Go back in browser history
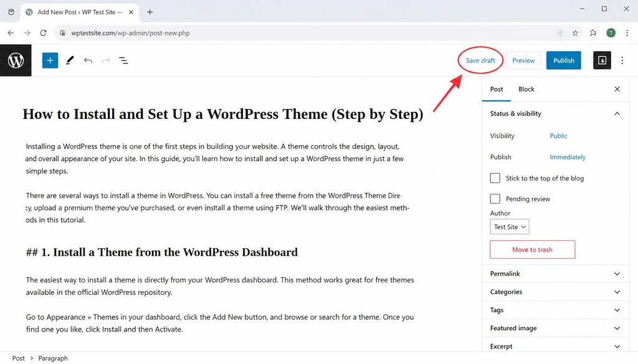 tap(11, 33)
